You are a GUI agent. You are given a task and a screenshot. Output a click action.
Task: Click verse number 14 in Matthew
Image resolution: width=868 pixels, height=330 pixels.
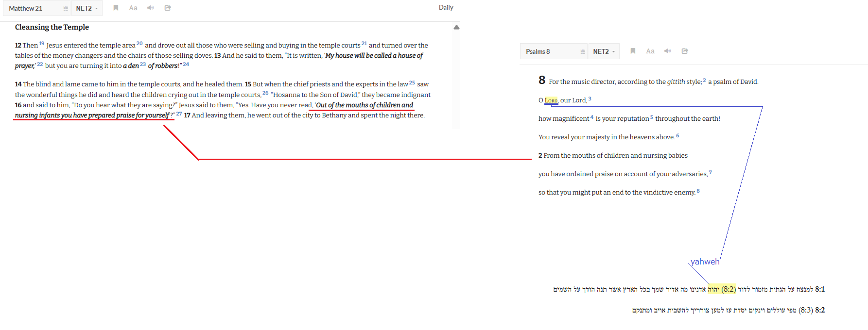[18, 84]
